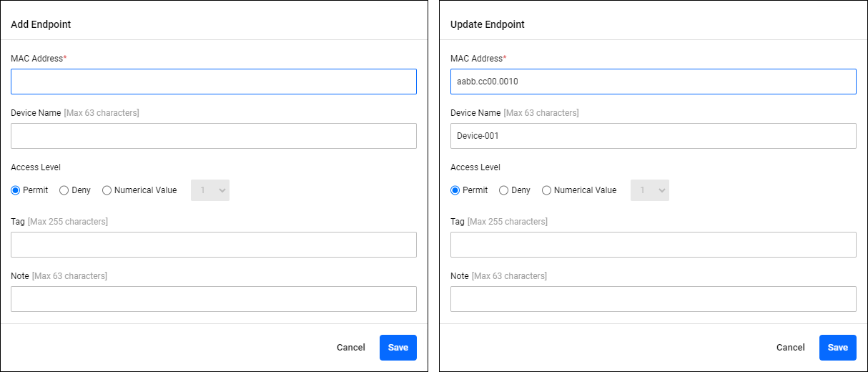
Task: Choose Numerical Value in Update Endpoint dialog
Action: point(547,190)
